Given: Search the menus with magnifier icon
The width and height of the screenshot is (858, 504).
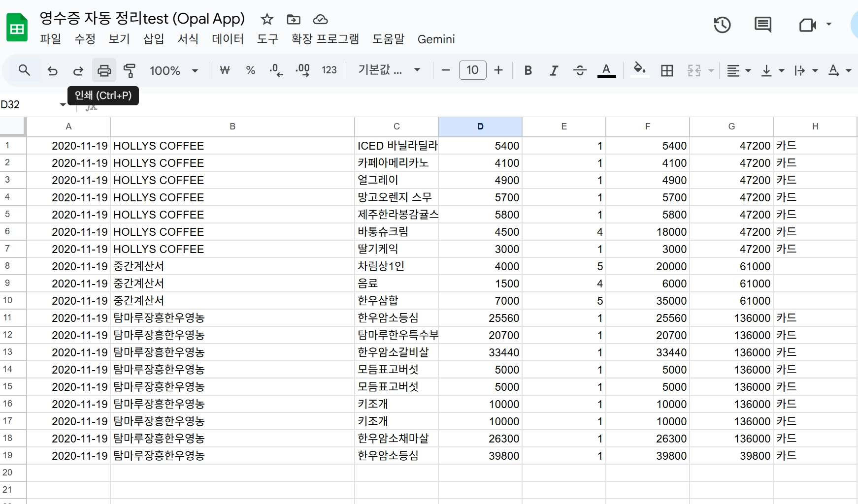Looking at the screenshot, I should pyautogui.click(x=24, y=70).
